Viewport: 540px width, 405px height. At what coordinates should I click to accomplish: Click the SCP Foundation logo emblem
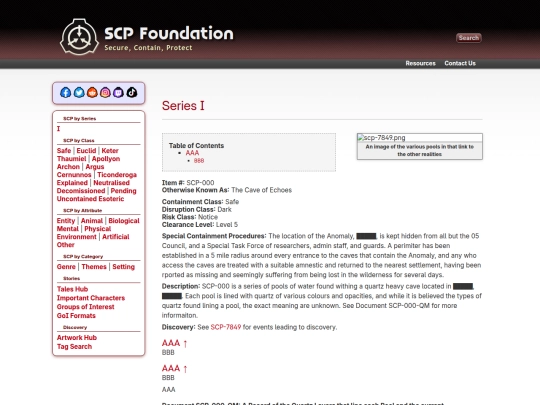pyautogui.click(x=80, y=37)
